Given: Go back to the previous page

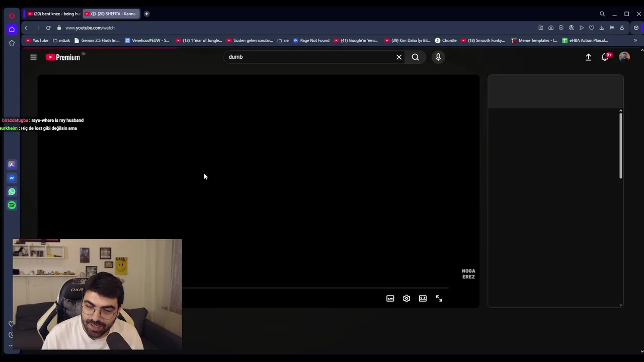Looking at the screenshot, I should tap(26, 28).
